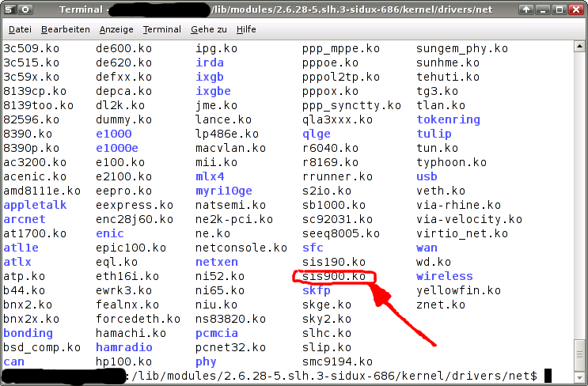Click the ppp_synctty.ko file name
The height and width of the screenshot is (386, 588).
(351, 105)
